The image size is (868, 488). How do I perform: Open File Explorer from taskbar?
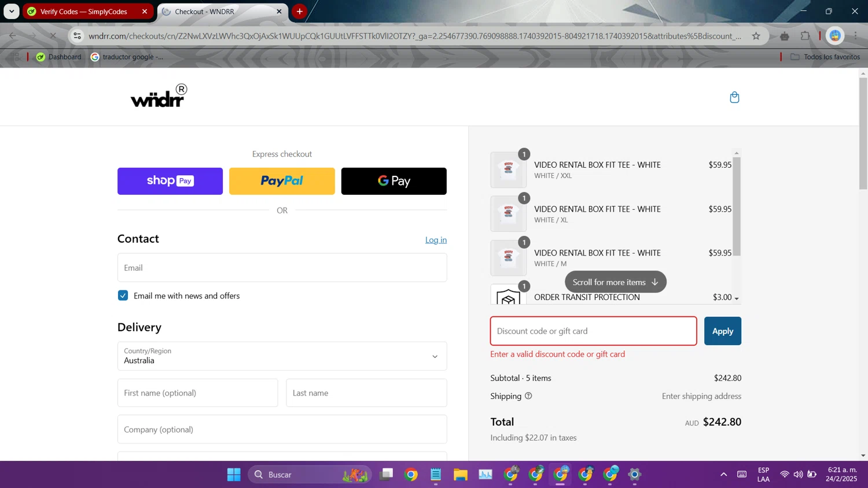461,475
